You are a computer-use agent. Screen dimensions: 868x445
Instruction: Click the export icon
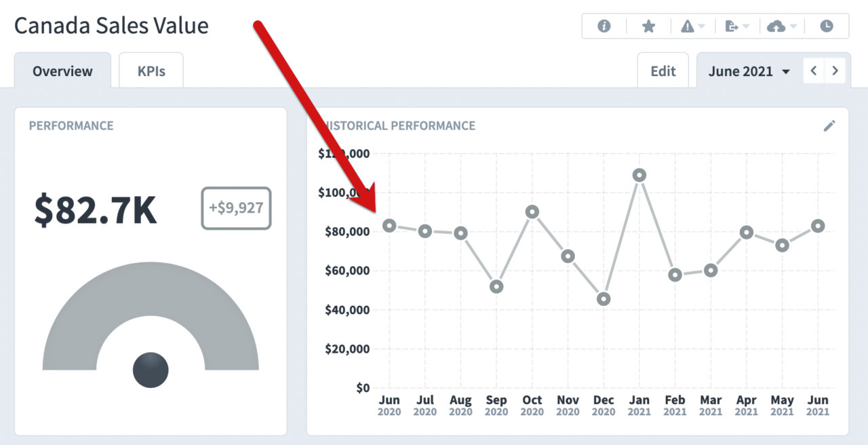coord(733,26)
